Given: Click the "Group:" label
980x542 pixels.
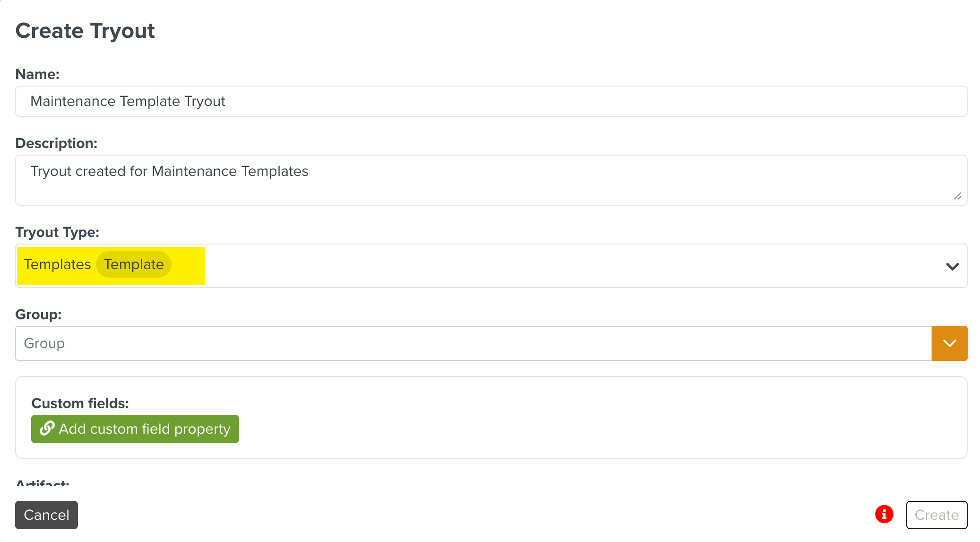Looking at the screenshot, I should coord(38,315).
